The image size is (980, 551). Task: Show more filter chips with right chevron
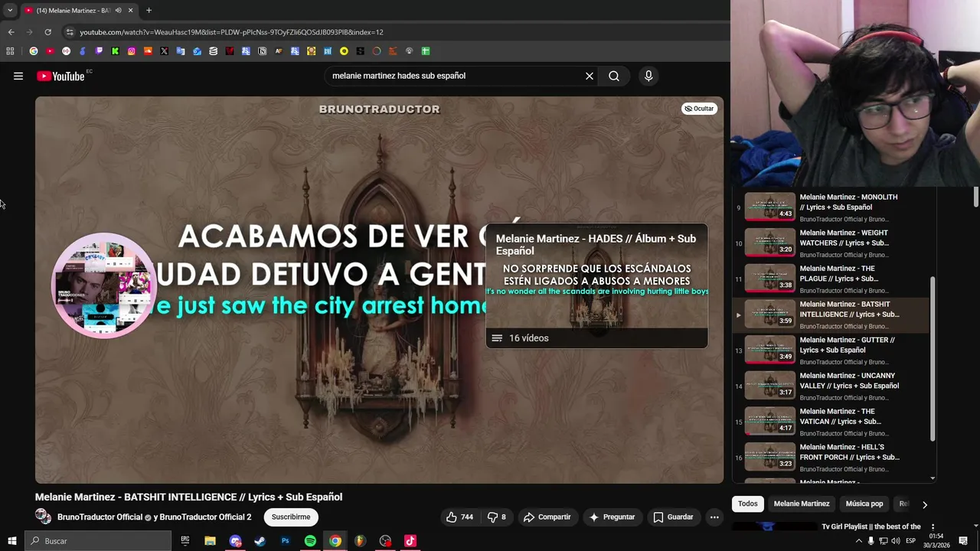[x=924, y=504]
